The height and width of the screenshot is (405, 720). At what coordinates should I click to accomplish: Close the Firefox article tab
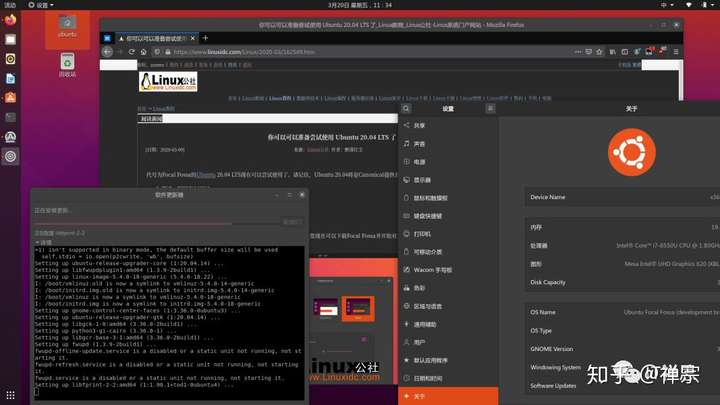click(193, 39)
